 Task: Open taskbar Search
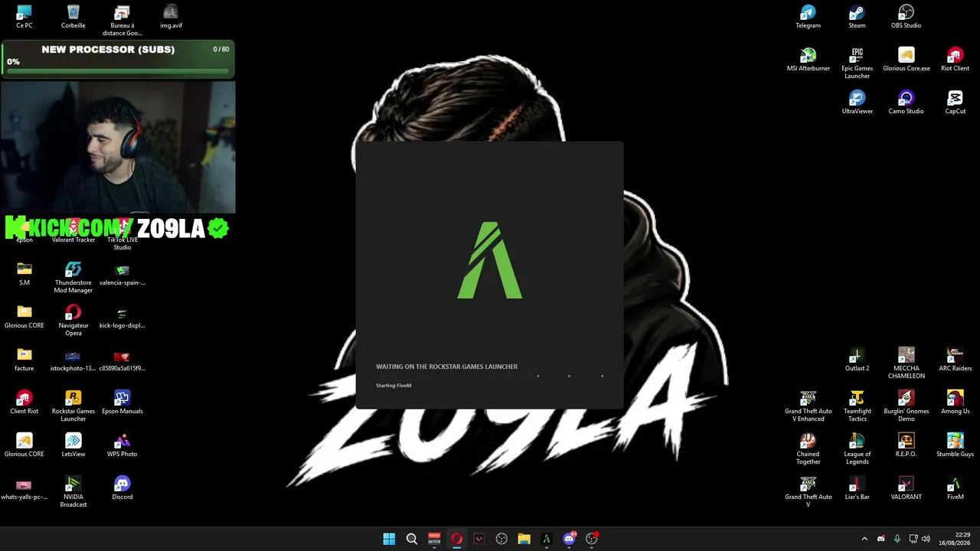[411, 539]
